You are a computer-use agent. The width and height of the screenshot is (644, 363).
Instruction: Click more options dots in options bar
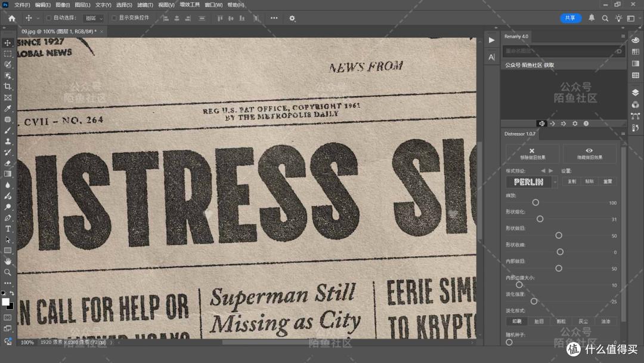coord(274,18)
